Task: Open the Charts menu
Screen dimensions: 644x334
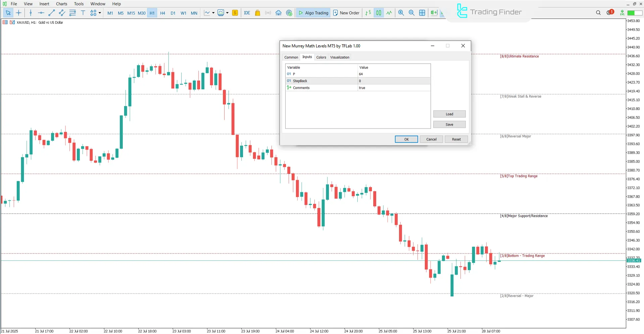Action: (x=61, y=4)
